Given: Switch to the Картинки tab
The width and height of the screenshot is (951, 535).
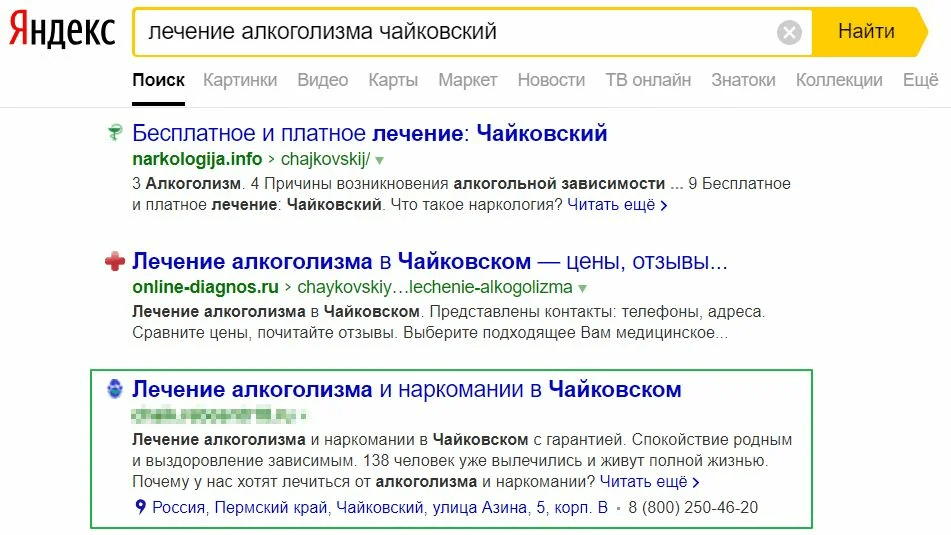Looking at the screenshot, I should click(x=240, y=80).
